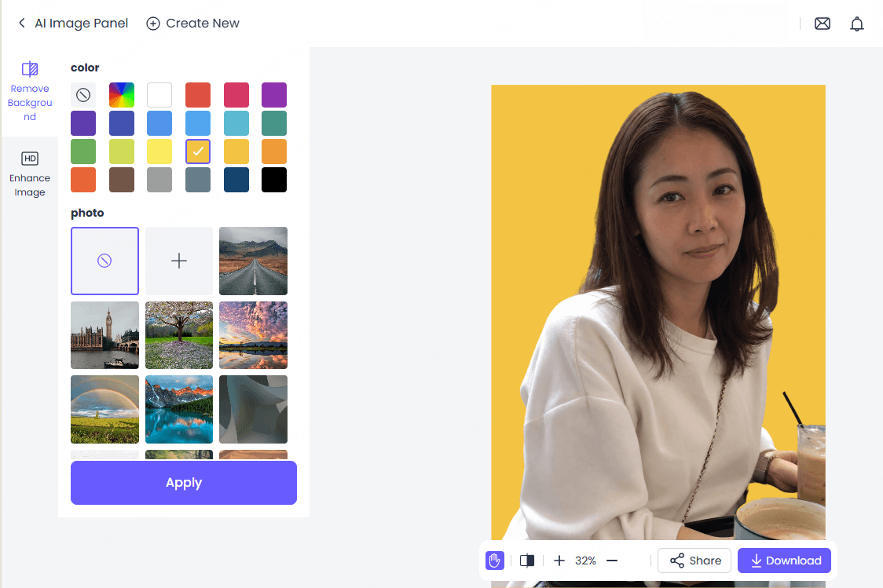Click the Share button
Viewport: 883px width, 588px height.
pos(694,561)
